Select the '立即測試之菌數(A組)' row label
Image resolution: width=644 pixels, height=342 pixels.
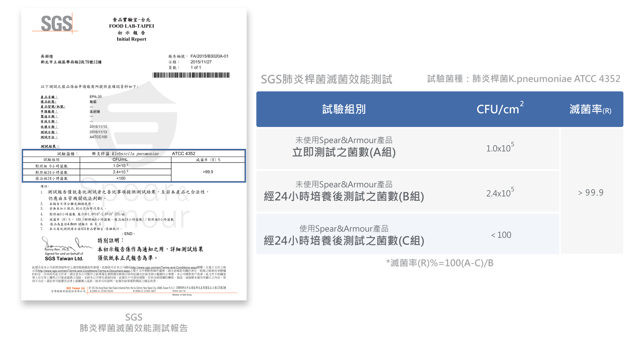pos(344,152)
